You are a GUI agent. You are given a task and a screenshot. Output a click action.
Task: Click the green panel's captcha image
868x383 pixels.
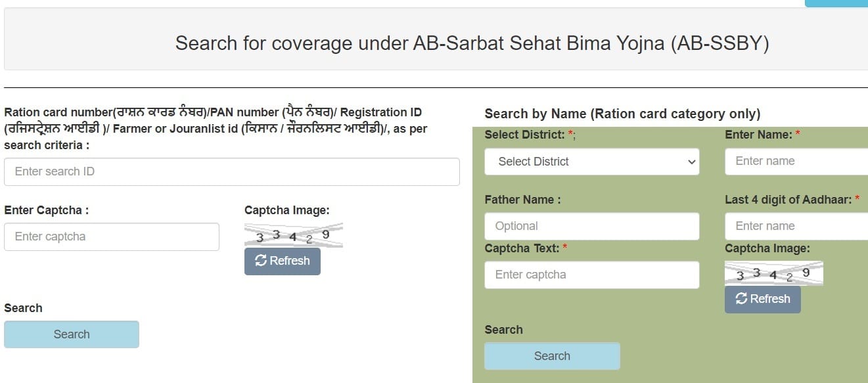coord(774,271)
